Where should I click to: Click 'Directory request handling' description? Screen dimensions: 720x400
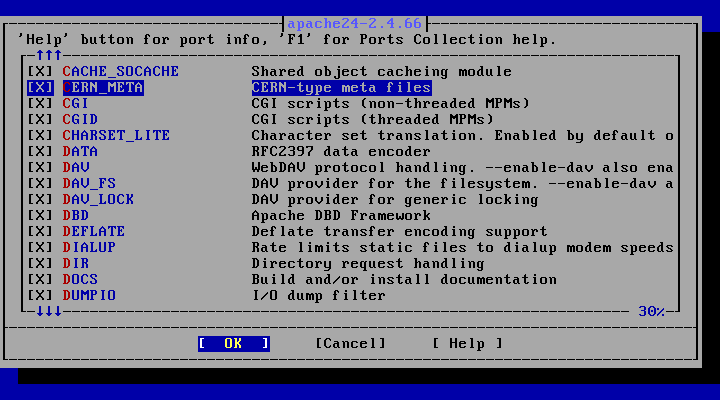(368, 264)
